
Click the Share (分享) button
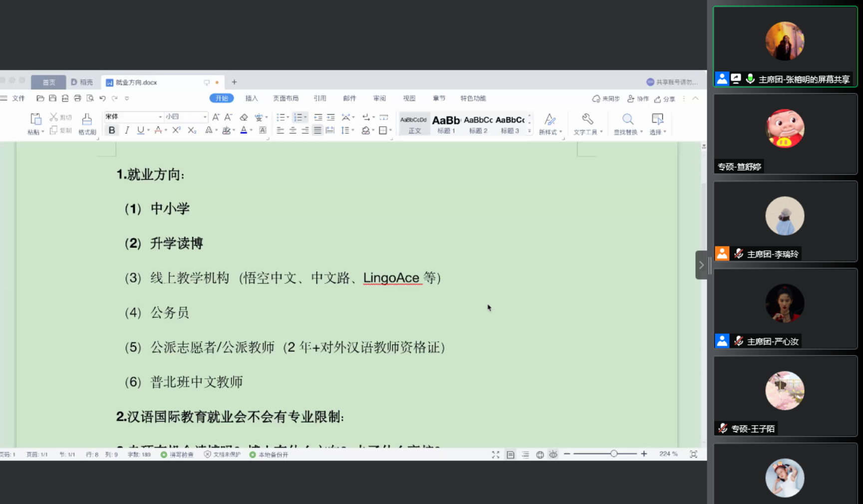(665, 99)
